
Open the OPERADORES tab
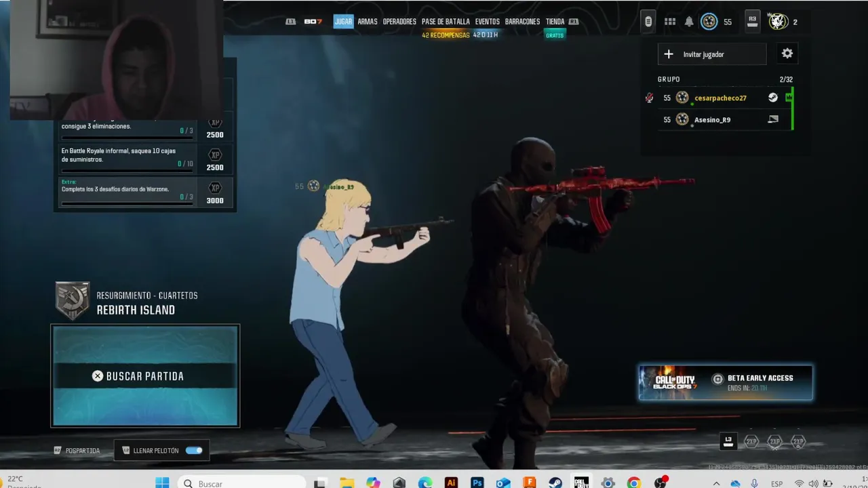[399, 22]
